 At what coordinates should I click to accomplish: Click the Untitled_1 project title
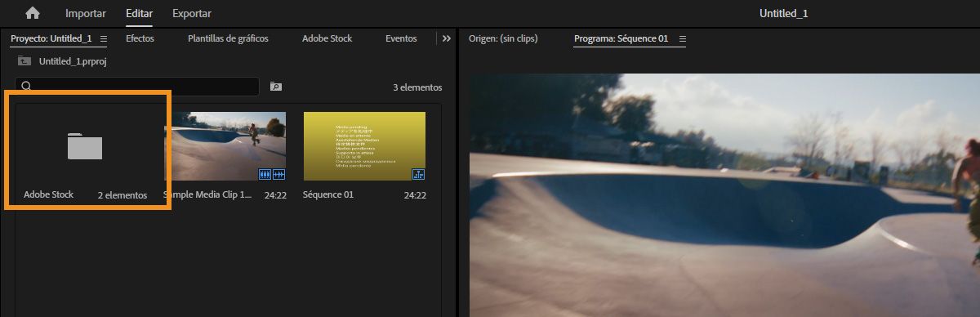coord(785,14)
